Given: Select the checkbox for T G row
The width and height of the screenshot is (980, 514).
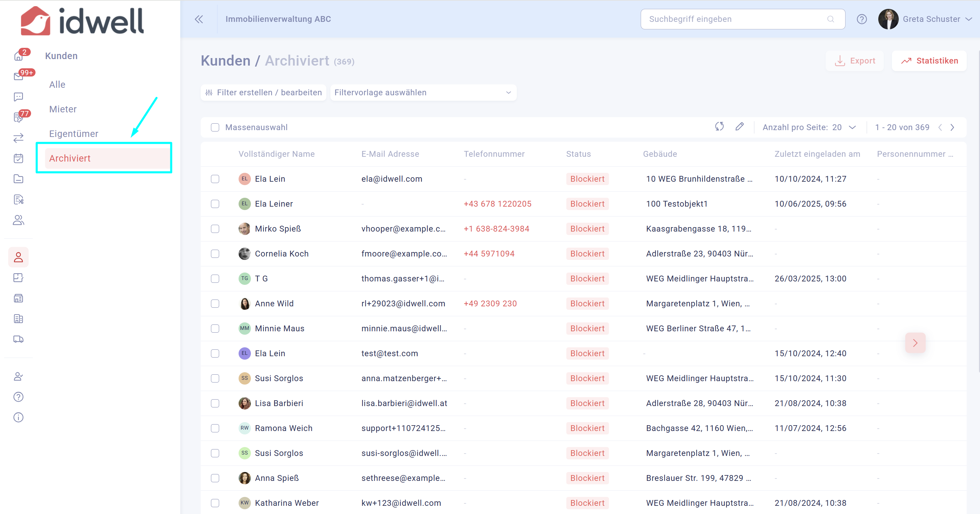Looking at the screenshot, I should (x=215, y=279).
